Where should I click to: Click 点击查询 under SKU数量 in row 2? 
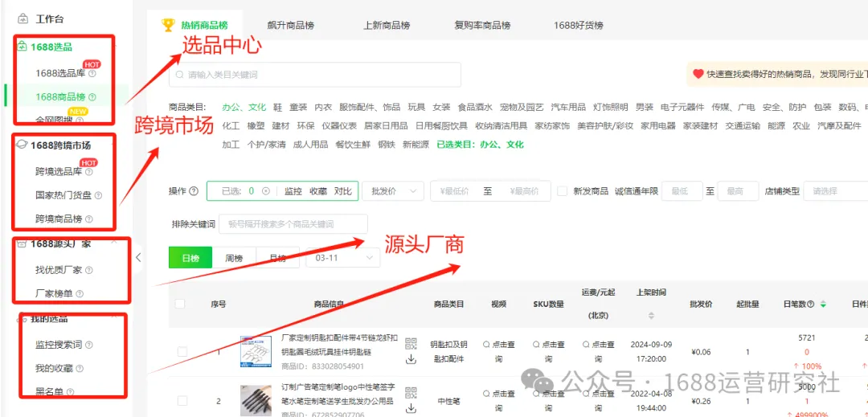(x=548, y=401)
